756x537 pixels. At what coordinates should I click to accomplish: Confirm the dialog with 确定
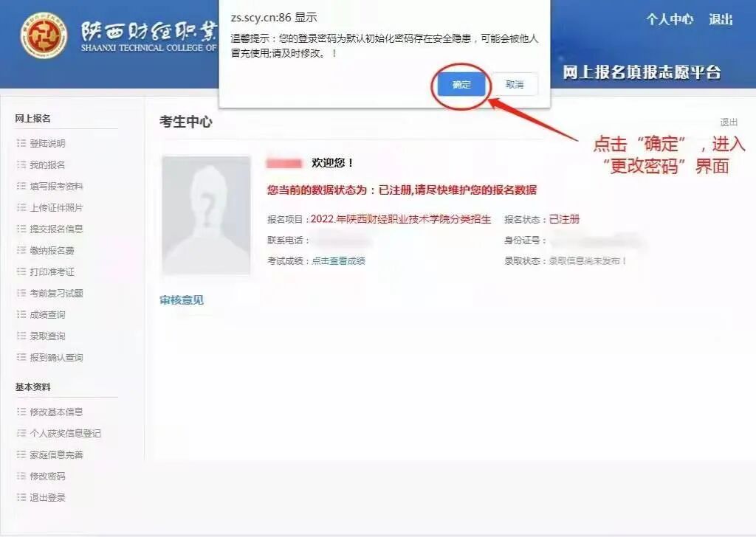461,84
